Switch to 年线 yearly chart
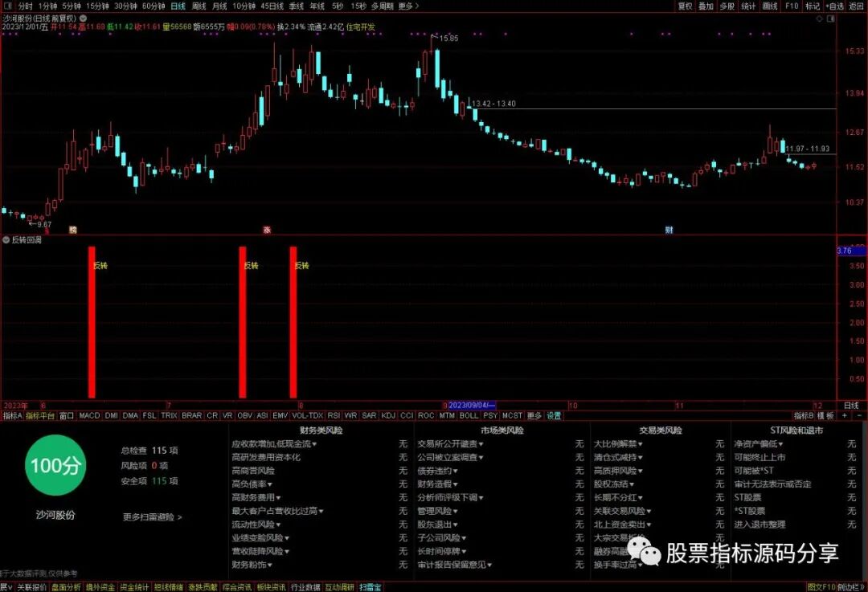The width and height of the screenshot is (868, 592). pyautogui.click(x=317, y=6)
